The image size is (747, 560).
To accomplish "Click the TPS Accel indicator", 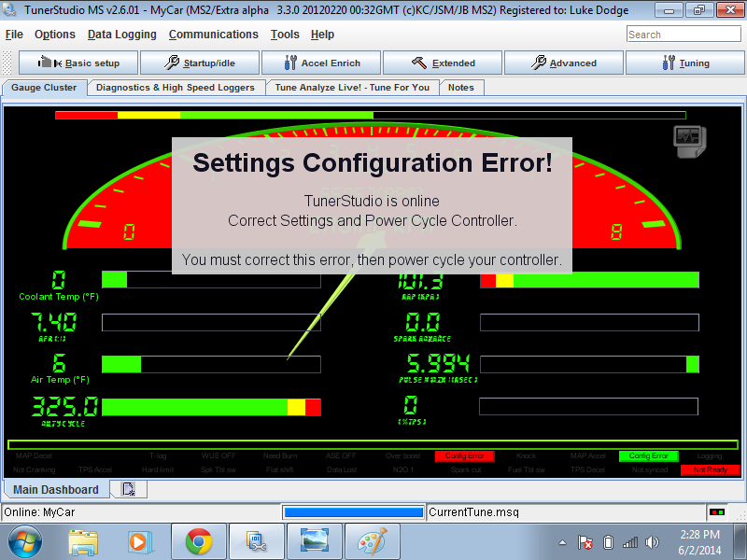I will [x=95, y=469].
